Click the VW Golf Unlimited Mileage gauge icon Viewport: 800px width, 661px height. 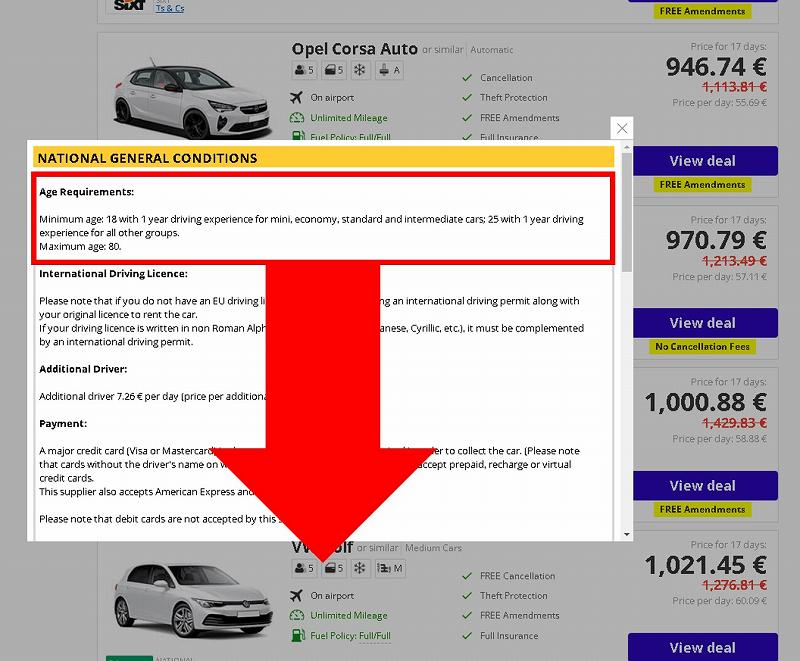click(297, 616)
